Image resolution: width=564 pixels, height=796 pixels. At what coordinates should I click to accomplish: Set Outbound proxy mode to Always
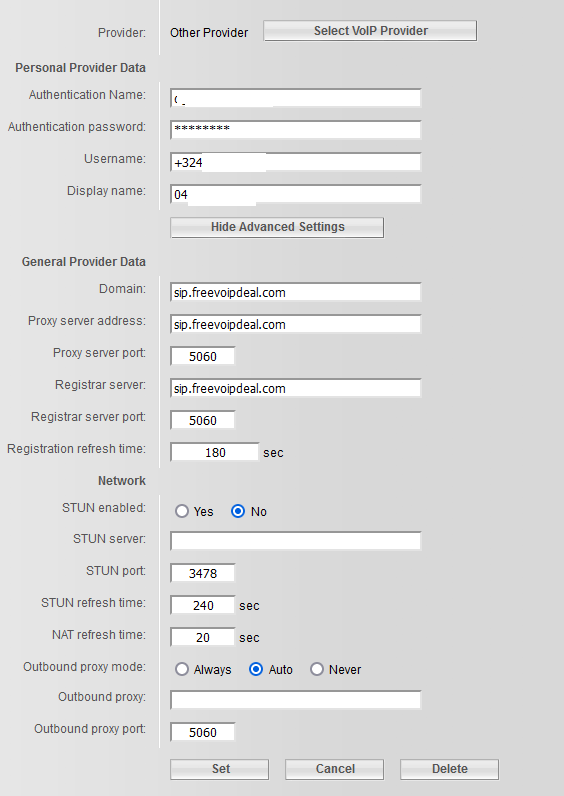click(x=182, y=670)
